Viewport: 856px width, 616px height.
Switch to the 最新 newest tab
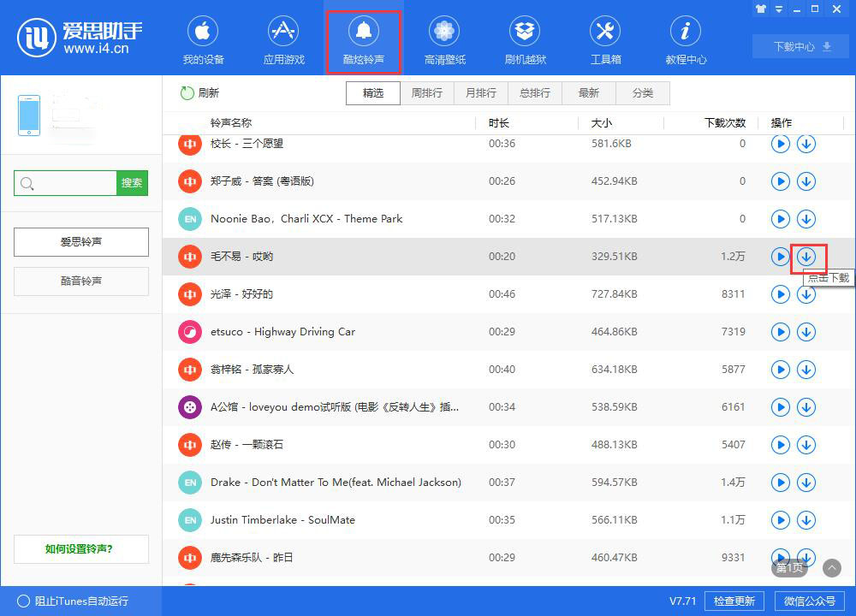(588, 92)
